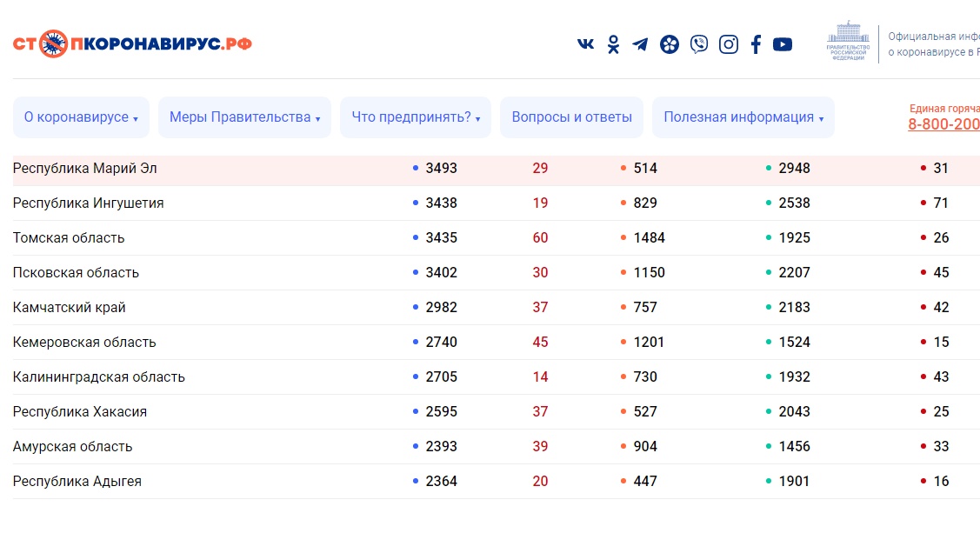Click the Instagram icon
The image size is (980, 553).
(729, 44)
